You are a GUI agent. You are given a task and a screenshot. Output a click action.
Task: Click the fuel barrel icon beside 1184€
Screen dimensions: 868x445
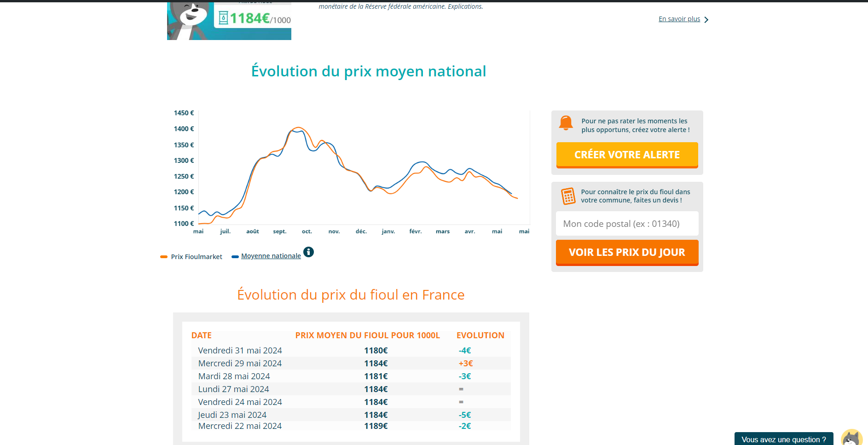pos(223,18)
